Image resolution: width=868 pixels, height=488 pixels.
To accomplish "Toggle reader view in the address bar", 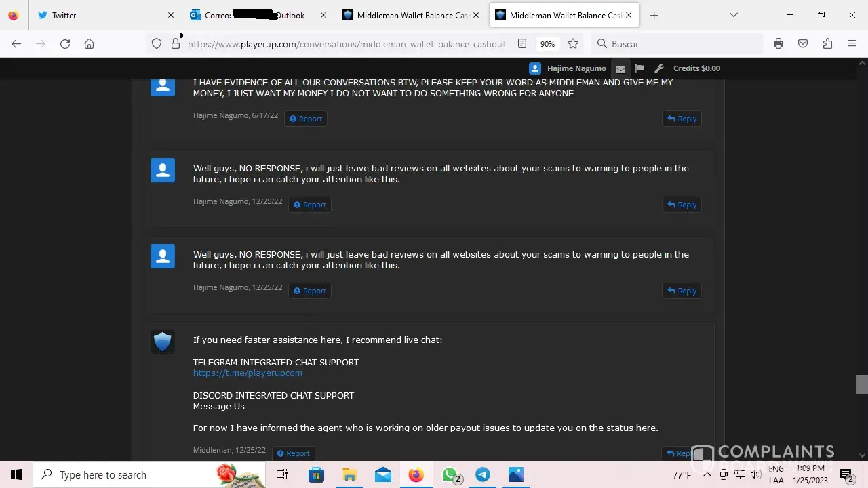I will click(522, 44).
